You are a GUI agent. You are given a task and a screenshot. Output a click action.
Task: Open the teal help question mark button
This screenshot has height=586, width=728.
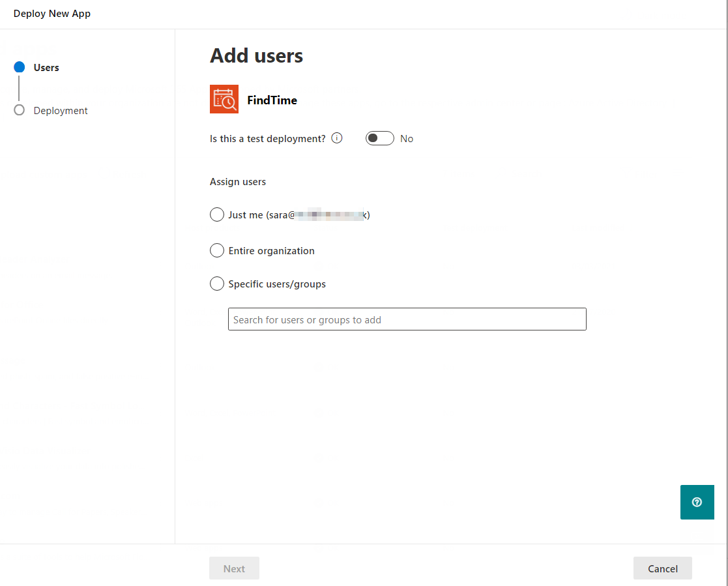(697, 502)
